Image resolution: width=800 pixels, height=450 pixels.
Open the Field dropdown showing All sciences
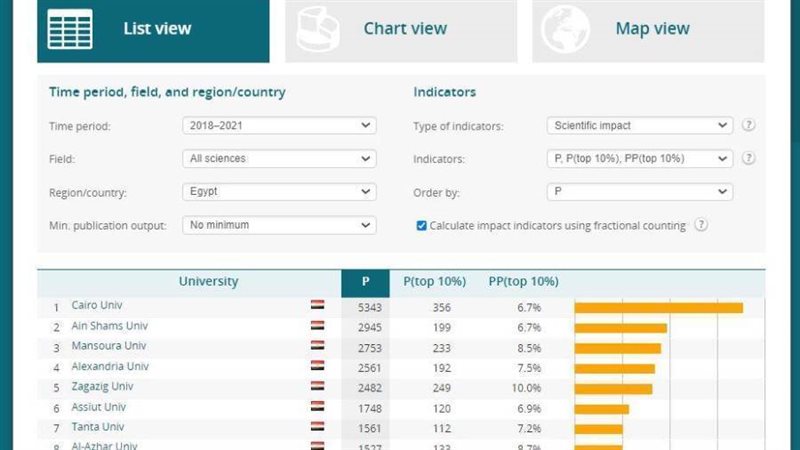pyautogui.click(x=280, y=158)
